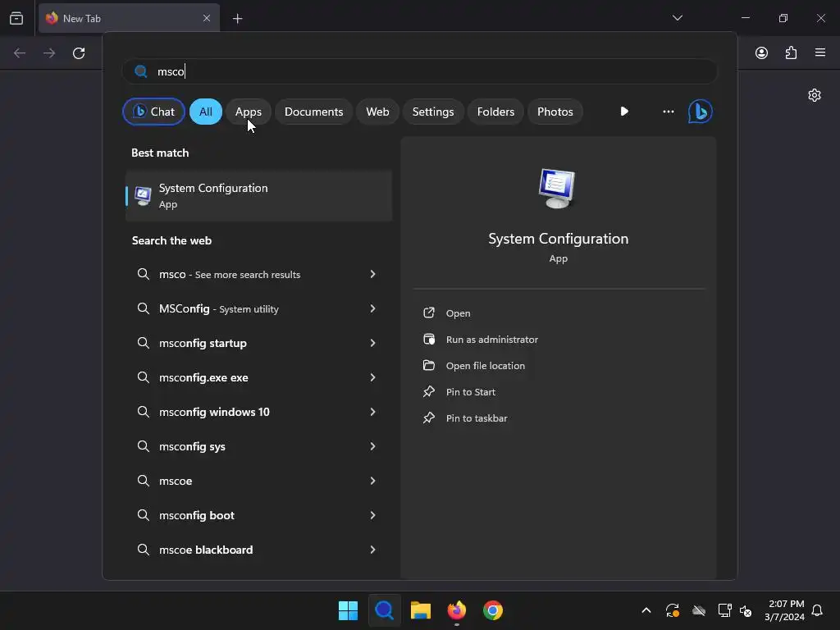This screenshot has height=630, width=840.
Task: Expand the chevron beside 'msconfig startup'
Action: 373,343
